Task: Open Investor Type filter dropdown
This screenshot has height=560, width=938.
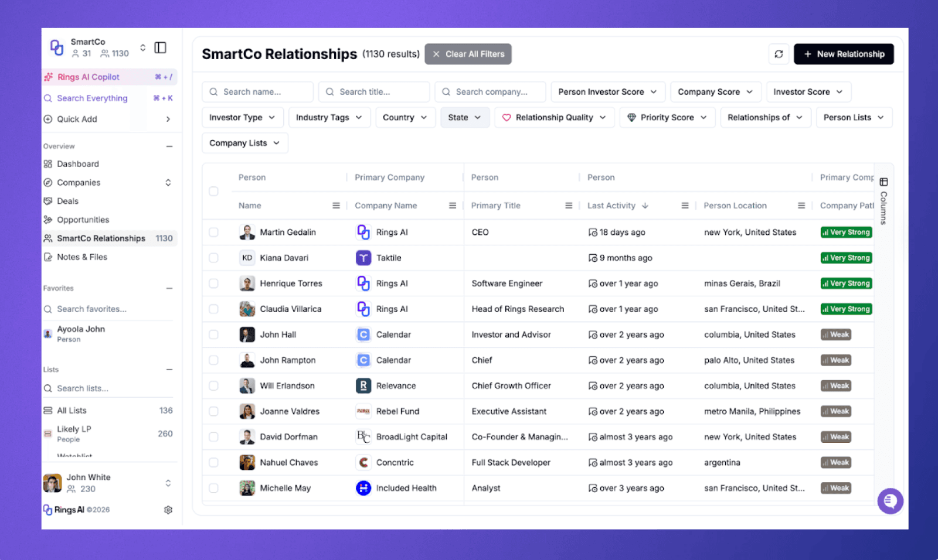Action: (243, 117)
